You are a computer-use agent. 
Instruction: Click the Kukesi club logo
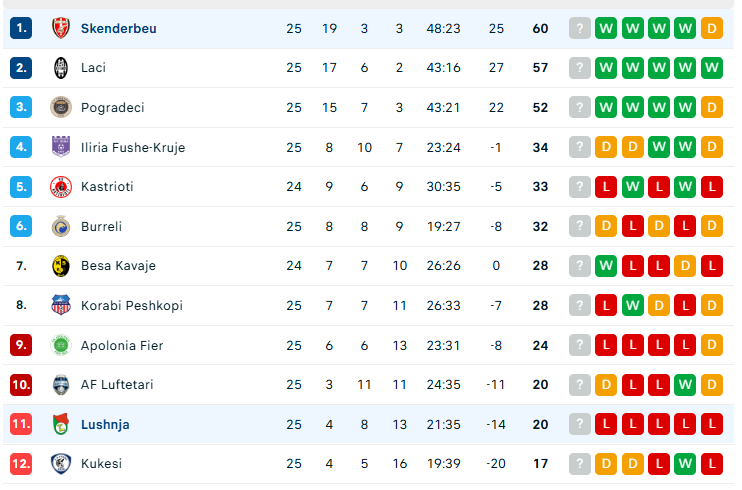coord(61,464)
